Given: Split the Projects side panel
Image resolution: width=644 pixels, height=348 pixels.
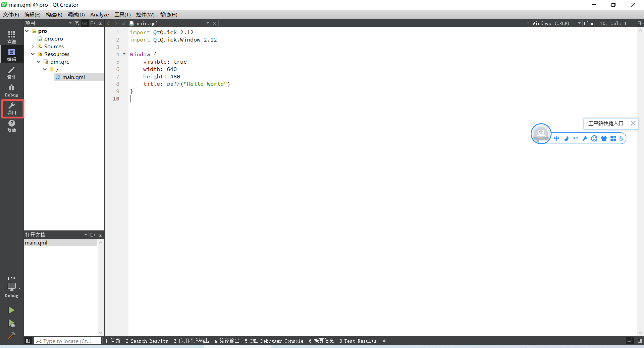Looking at the screenshot, I should [93, 23].
